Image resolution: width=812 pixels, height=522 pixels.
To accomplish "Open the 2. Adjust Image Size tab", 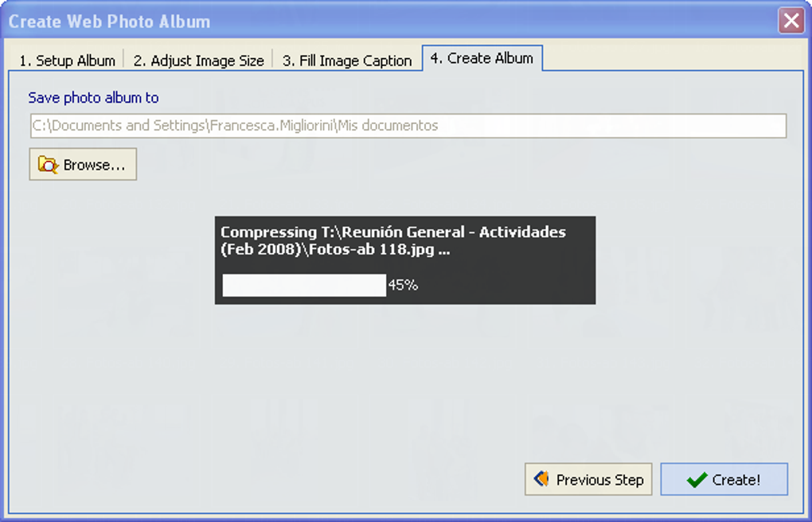I will click(x=198, y=60).
